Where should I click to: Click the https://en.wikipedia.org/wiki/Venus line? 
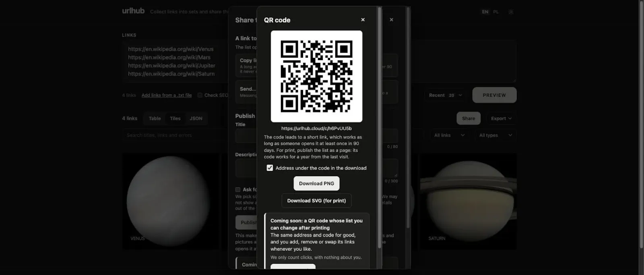(x=171, y=49)
